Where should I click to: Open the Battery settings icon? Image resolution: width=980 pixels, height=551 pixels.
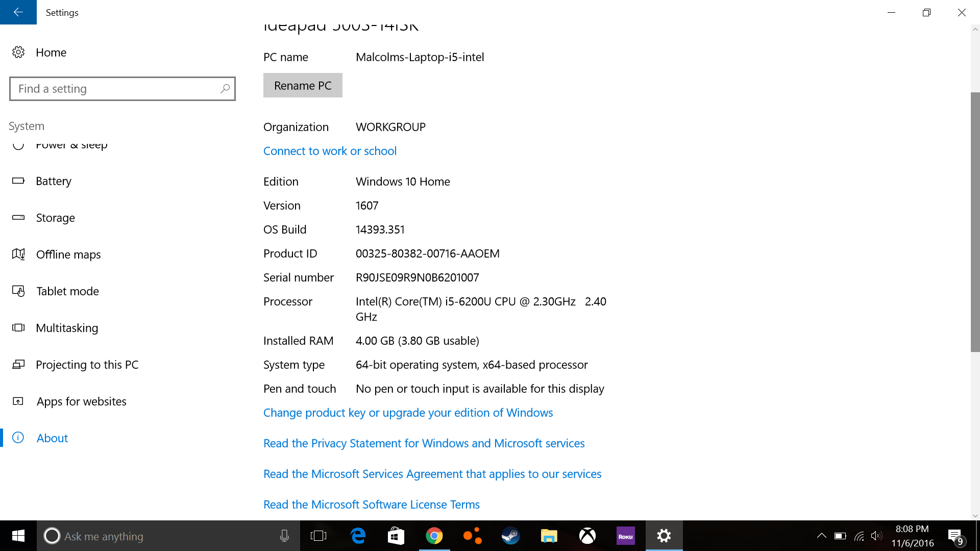[18, 181]
